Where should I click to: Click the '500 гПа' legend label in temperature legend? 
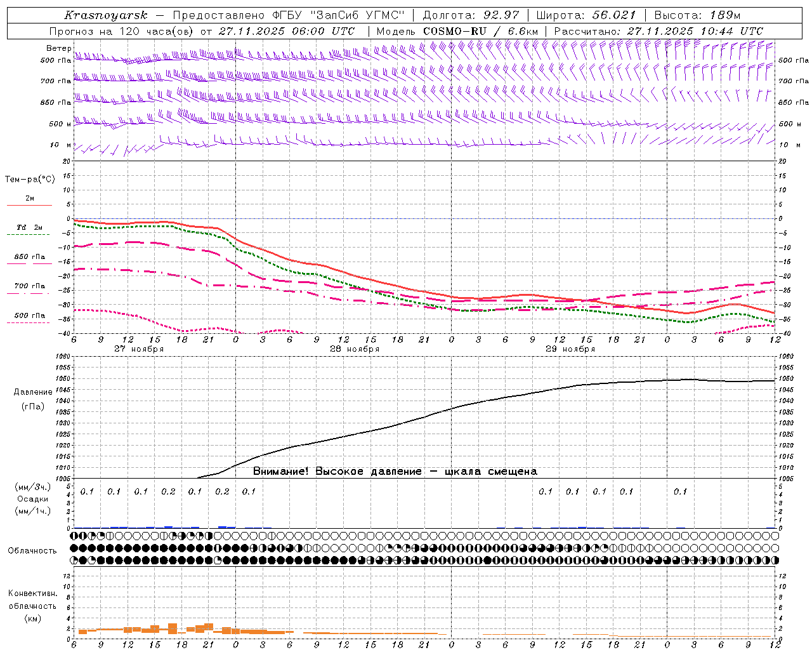point(30,315)
